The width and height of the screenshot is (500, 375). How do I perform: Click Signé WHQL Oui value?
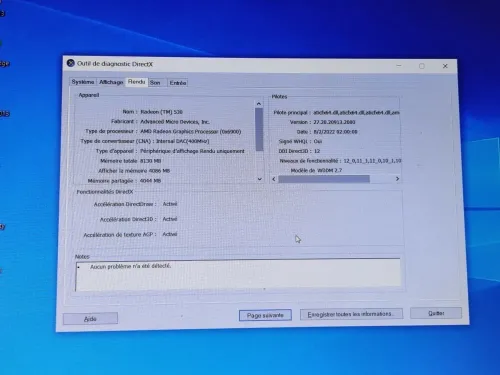pos(318,141)
